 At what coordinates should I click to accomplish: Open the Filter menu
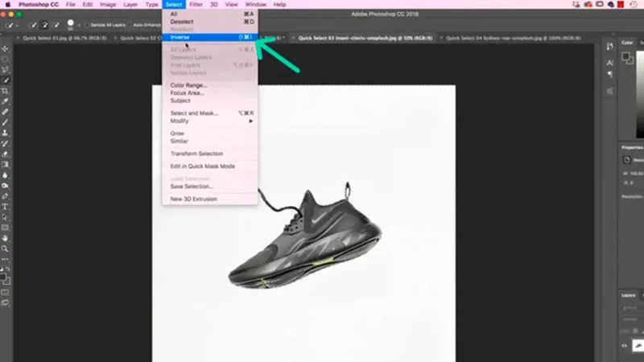coord(196,5)
